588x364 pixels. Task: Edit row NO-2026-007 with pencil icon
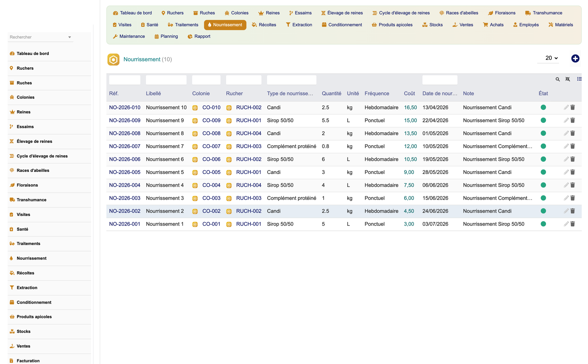566,147
